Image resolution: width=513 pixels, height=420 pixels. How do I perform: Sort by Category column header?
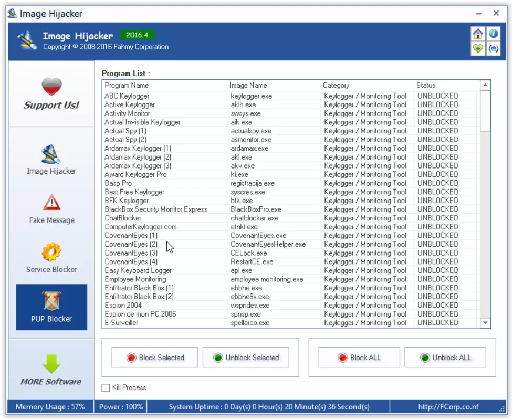click(x=368, y=86)
